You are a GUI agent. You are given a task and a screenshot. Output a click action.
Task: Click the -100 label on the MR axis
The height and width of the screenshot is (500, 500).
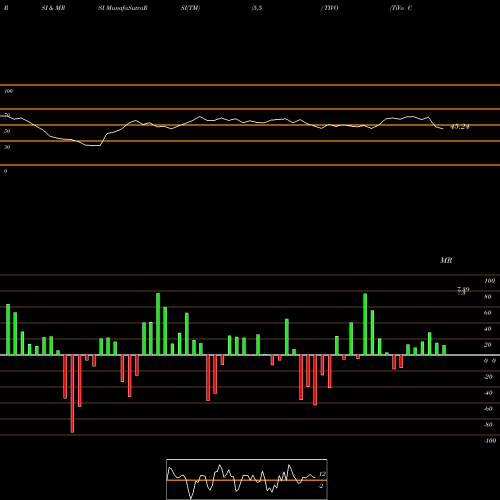(490, 441)
